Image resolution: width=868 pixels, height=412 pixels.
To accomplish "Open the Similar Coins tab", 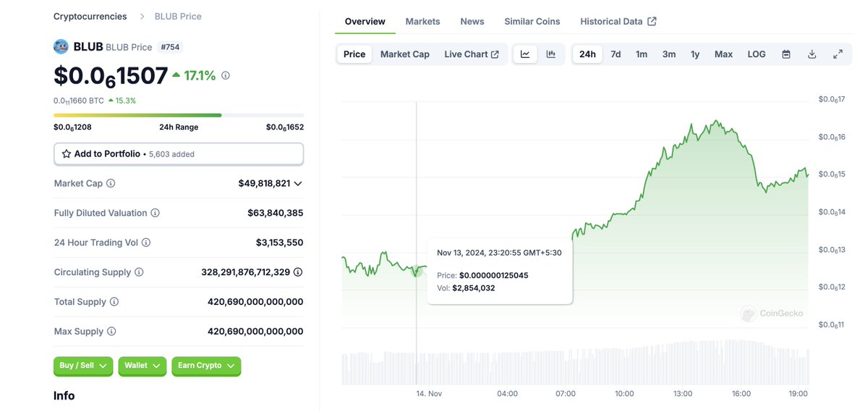I will click(532, 22).
